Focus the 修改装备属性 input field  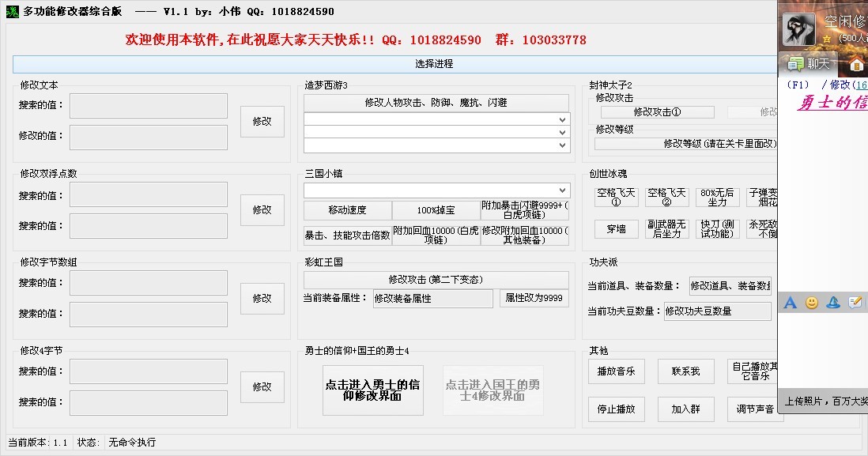pyautogui.click(x=433, y=298)
